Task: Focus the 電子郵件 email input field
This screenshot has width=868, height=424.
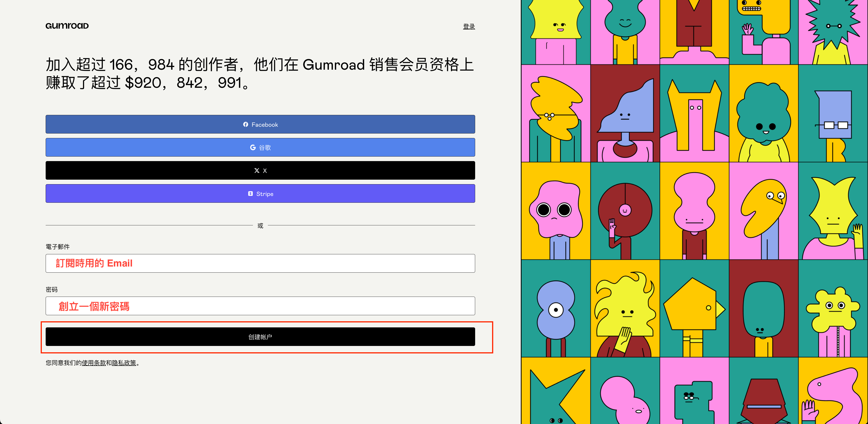Action: click(260, 263)
